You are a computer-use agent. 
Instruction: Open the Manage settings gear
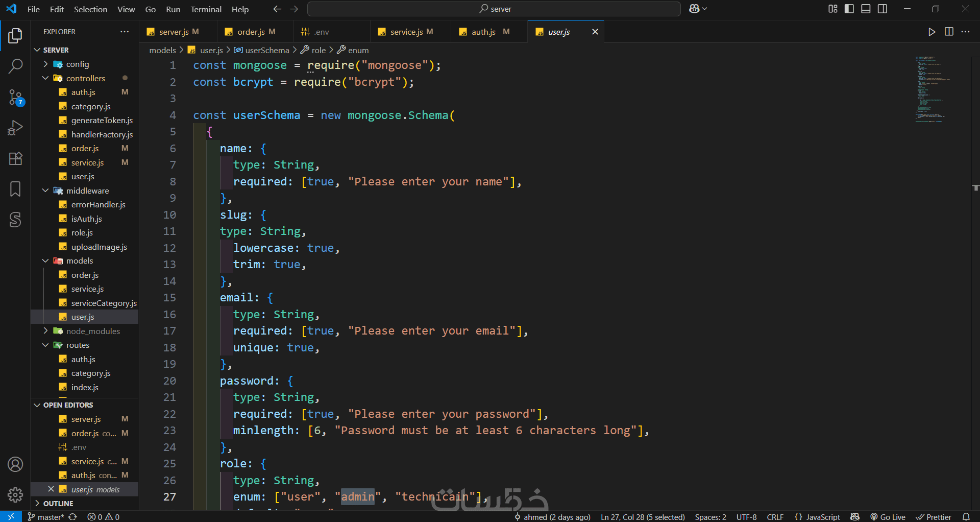coord(15,494)
